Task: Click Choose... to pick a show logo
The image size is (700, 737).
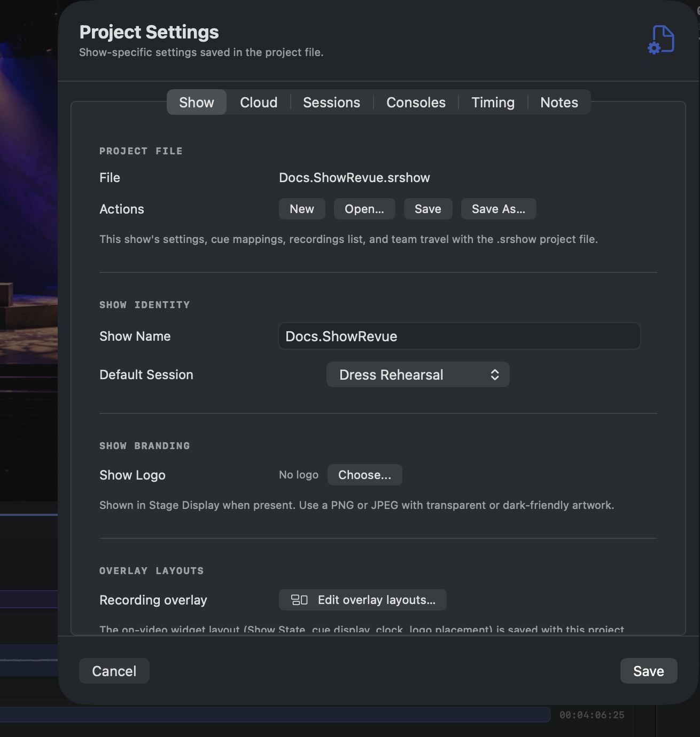Action: pos(365,475)
